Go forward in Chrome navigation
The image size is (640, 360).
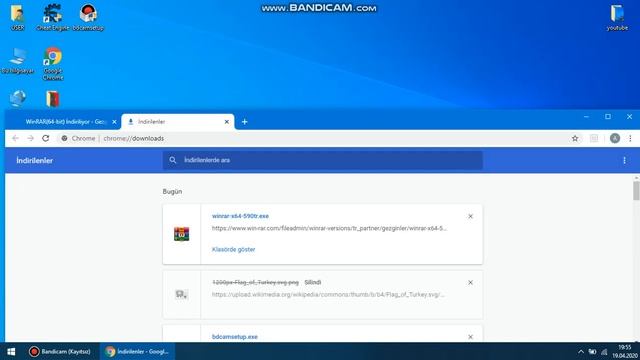point(31,138)
